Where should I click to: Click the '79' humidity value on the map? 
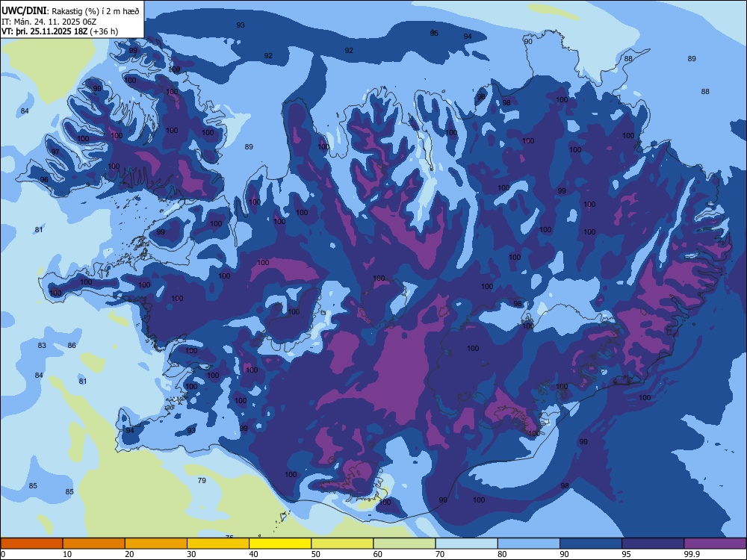tap(202, 480)
